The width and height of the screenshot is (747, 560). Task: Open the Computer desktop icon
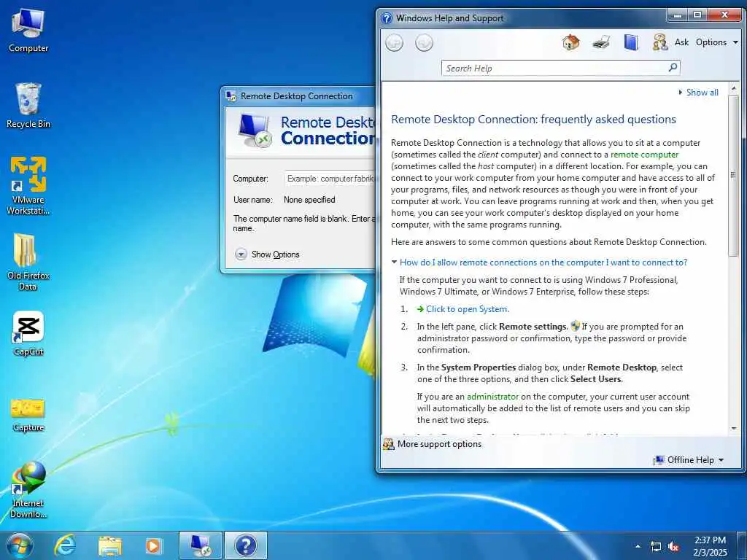28,31
